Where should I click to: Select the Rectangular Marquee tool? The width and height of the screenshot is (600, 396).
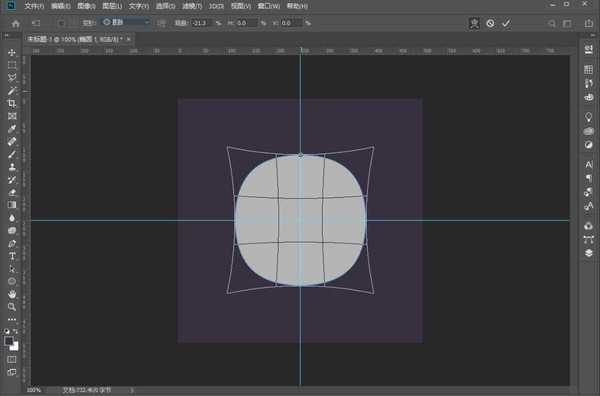click(x=12, y=65)
